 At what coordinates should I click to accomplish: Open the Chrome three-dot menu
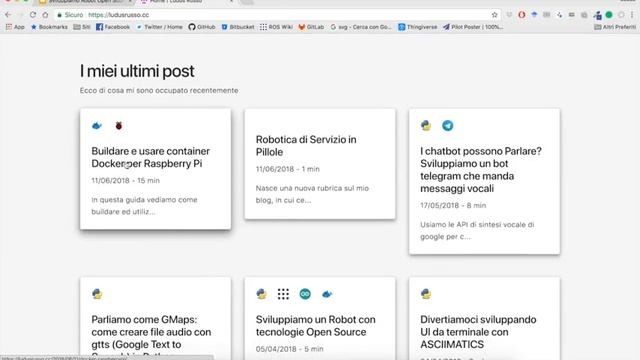pyautogui.click(x=632, y=15)
